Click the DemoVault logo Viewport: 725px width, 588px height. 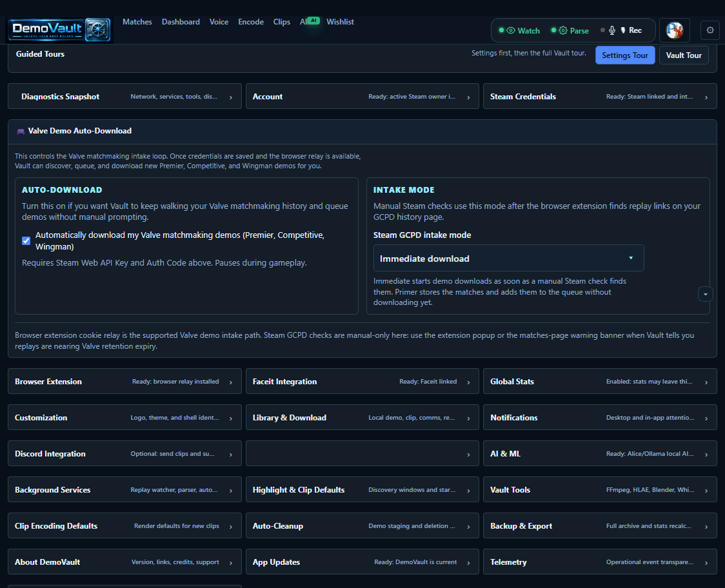[x=59, y=30]
